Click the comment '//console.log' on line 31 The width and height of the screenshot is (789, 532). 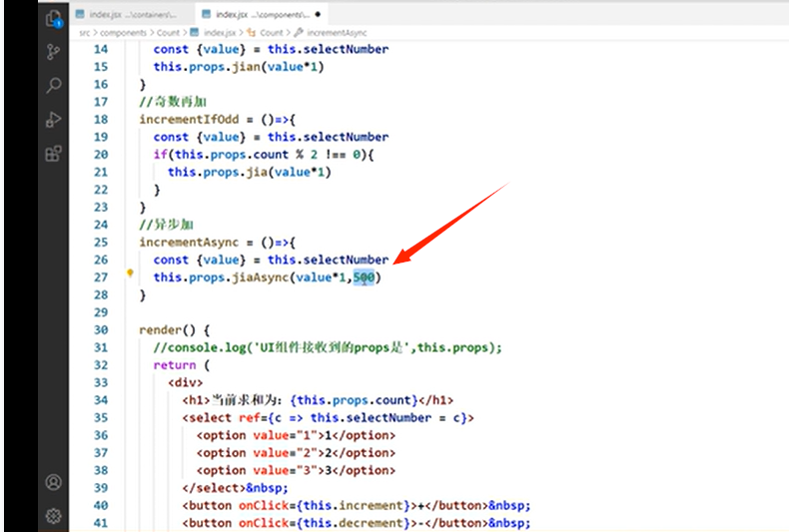pyautogui.click(x=328, y=347)
